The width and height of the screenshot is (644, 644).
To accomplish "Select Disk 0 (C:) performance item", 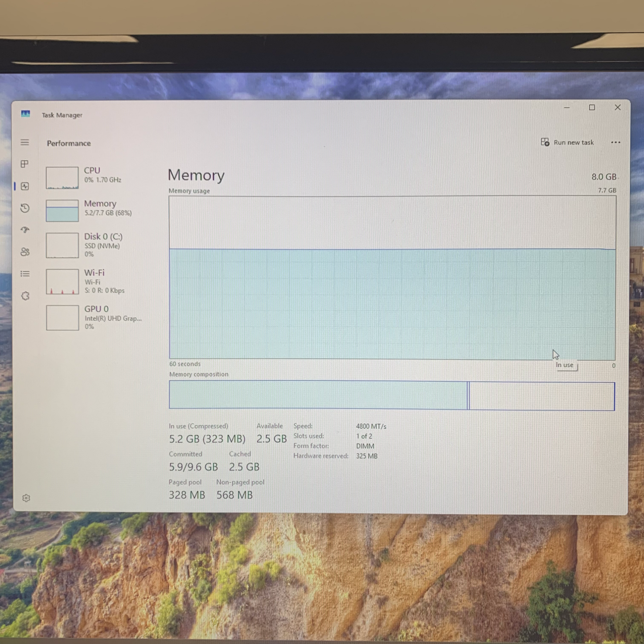I will point(103,244).
